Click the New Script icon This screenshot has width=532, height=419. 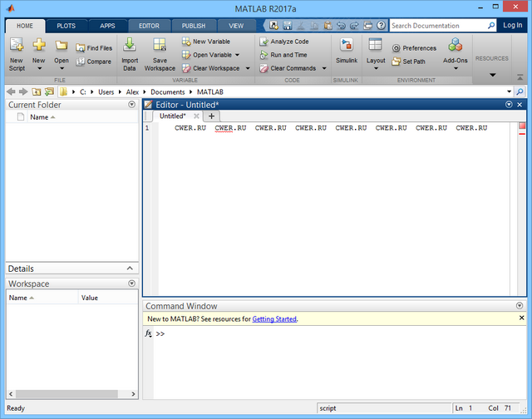pos(16,45)
